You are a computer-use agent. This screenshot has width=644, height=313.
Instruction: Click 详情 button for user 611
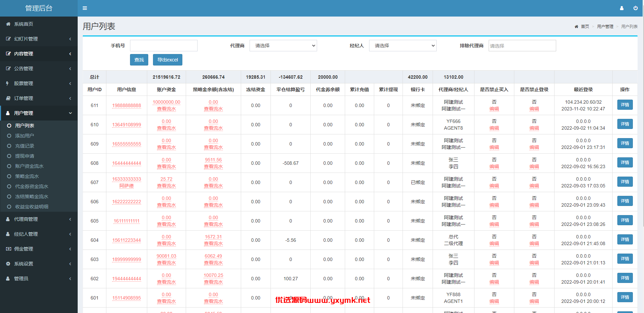point(625,105)
